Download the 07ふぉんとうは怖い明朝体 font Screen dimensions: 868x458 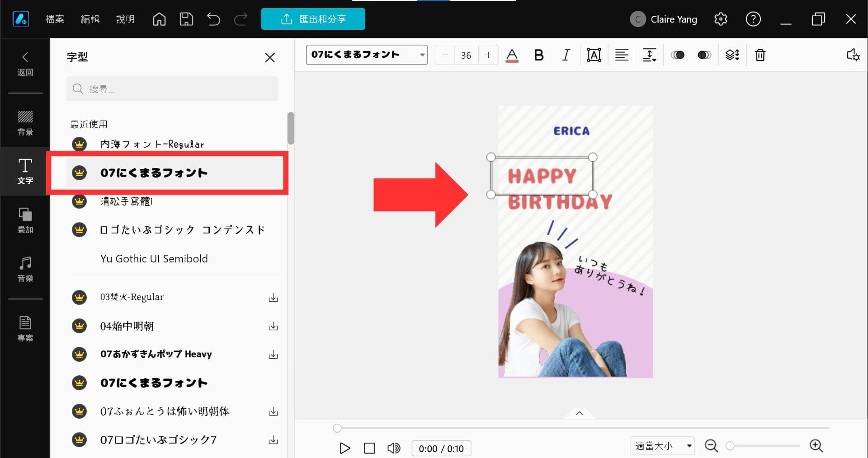coord(273,411)
